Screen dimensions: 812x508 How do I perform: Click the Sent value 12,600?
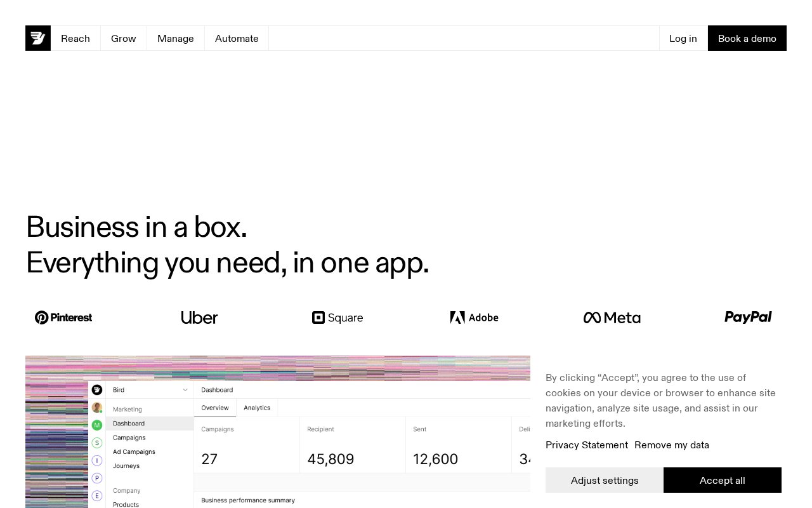pyautogui.click(x=435, y=459)
